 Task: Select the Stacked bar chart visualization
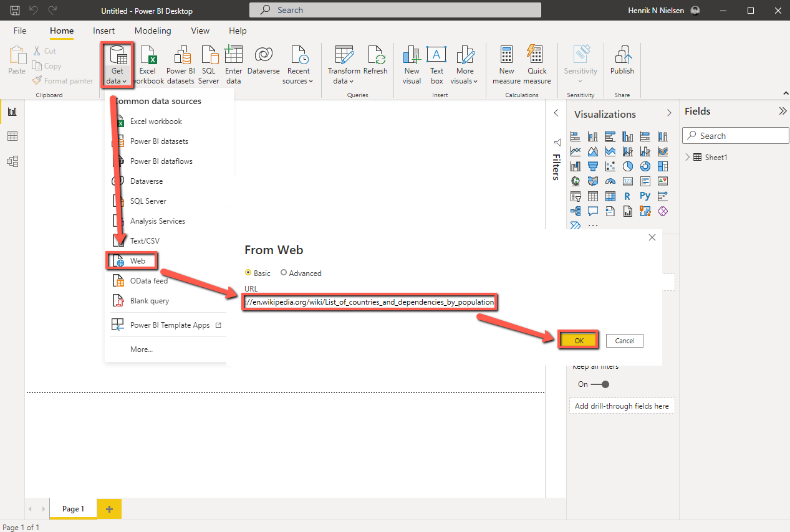pyautogui.click(x=576, y=136)
